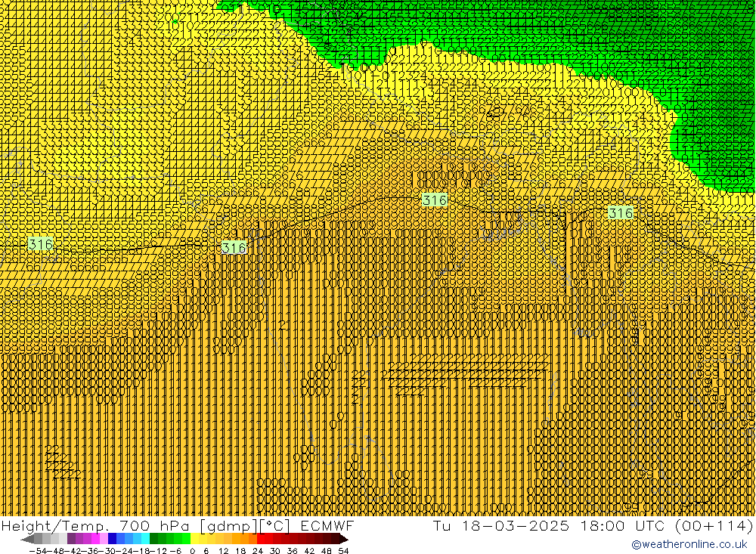
Task: Click the '36' color scale label
Action: pos(292,551)
